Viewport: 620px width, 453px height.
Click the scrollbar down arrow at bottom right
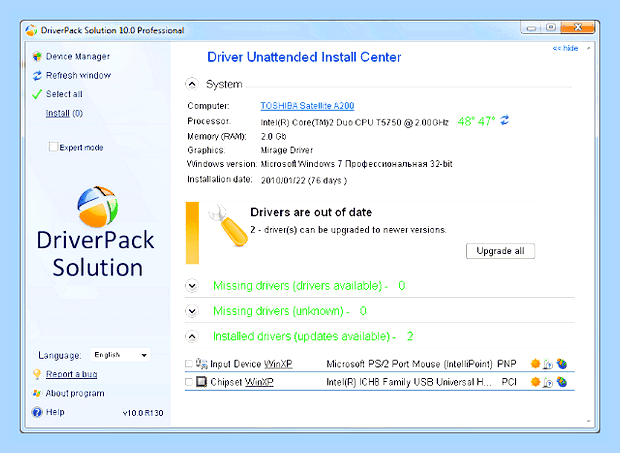click(x=589, y=421)
